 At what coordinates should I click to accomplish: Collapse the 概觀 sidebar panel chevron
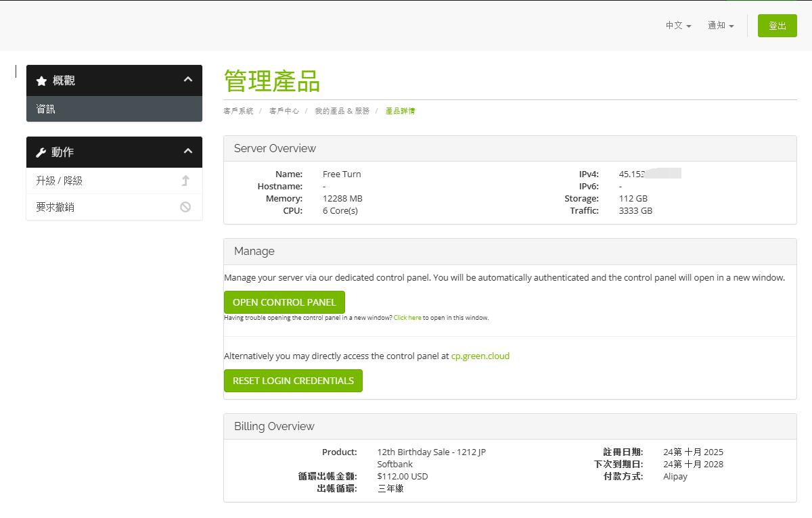188,80
